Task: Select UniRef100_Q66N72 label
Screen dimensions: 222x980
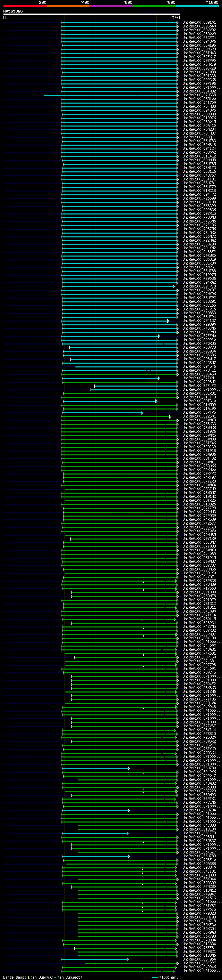Action: click(199, 236)
